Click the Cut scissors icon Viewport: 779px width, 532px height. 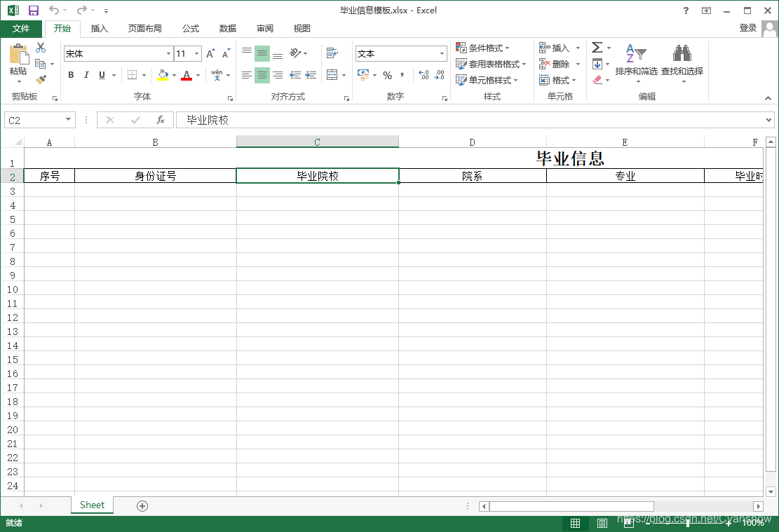tap(41, 48)
